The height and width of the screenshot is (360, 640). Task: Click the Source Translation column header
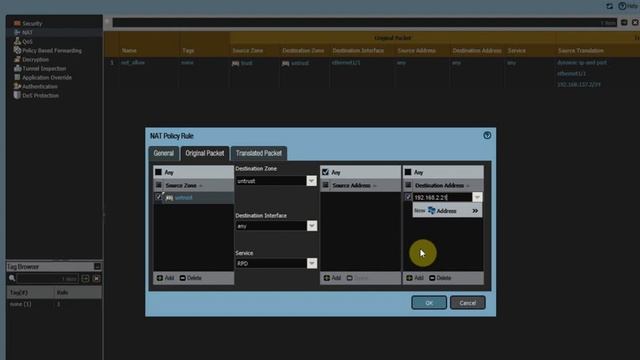point(580,51)
